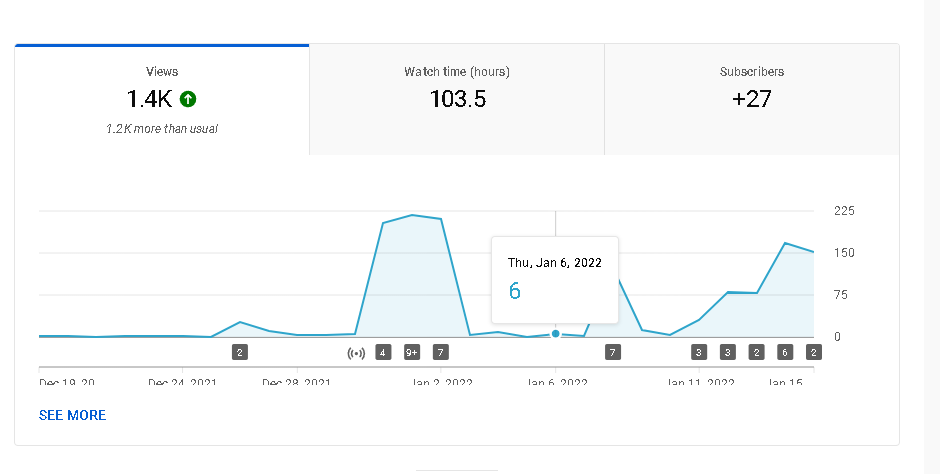Screen dimensions: 940x474
Task: Click the green up-arrow icon beside 1.4K
Action: click(188, 99)
